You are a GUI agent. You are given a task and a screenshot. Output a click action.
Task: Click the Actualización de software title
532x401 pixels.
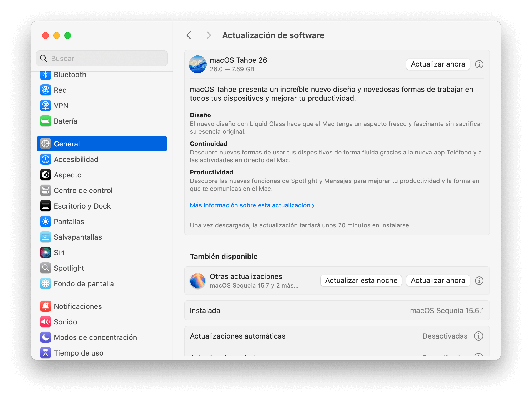click(x=273, y=35)
